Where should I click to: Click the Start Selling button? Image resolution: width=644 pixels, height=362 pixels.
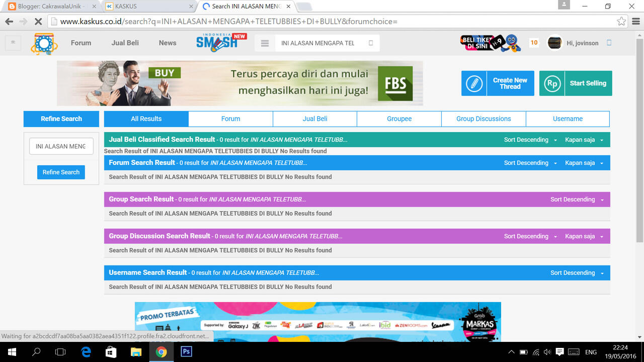(576, 83)
